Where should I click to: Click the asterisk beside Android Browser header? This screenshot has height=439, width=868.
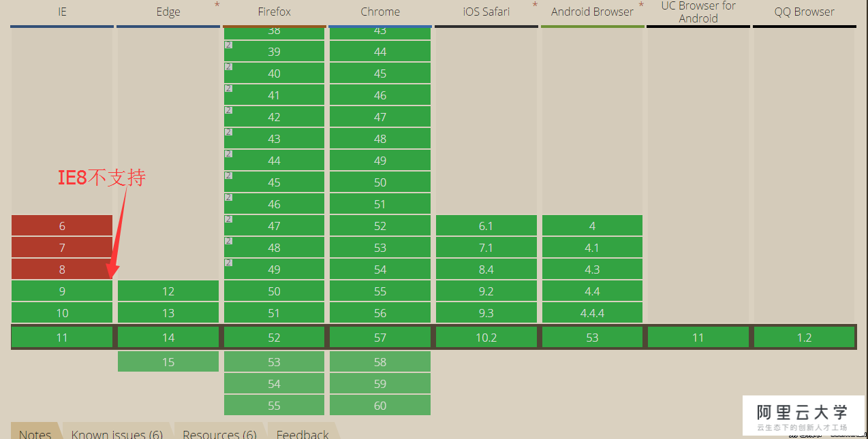(642, 5)
